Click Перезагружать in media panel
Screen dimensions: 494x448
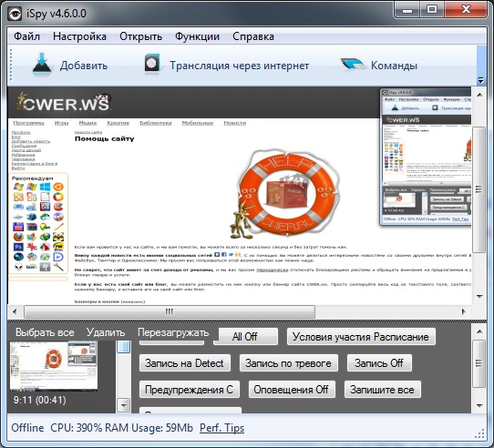173,332
